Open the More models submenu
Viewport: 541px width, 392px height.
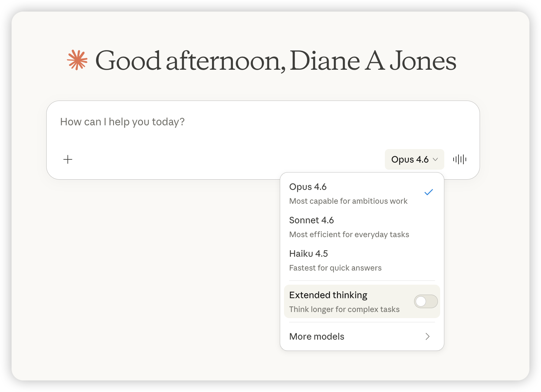point(317,336)
